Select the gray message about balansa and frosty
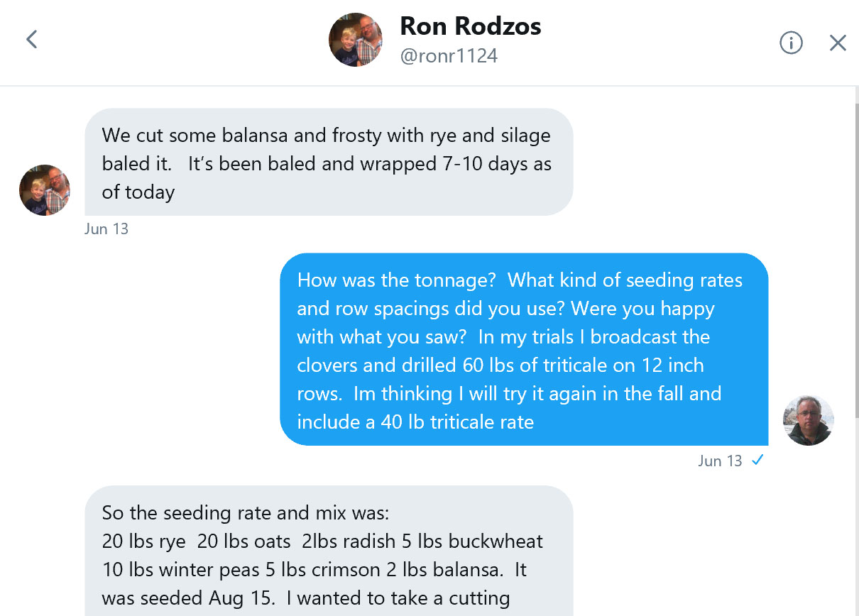The width and height of the screenshot is (859, 616). click(x=329, y=162)
